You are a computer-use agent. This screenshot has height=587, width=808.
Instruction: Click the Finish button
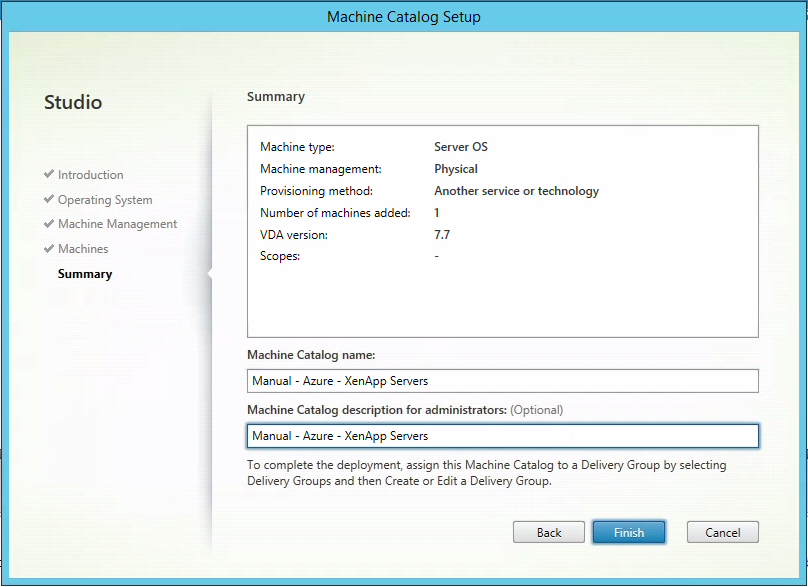pos(629,532)
